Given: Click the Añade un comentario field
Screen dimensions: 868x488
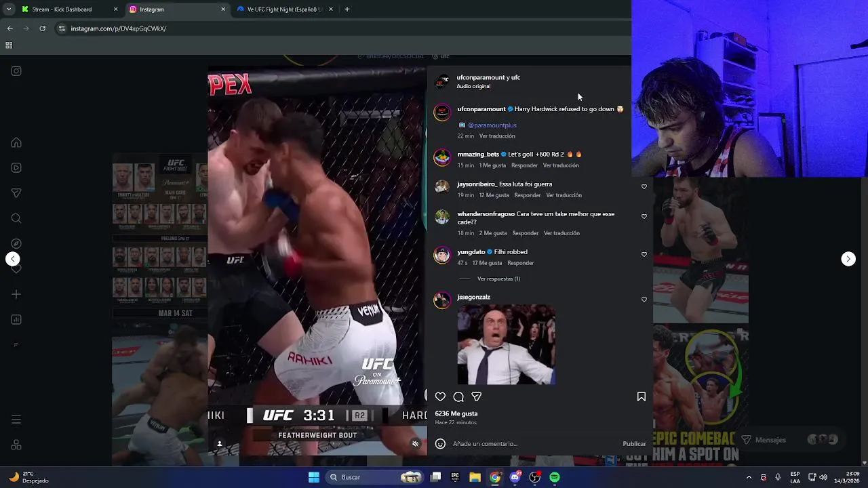Looking at the screenshot, I should pyautogui.click(x=532, y=444).
